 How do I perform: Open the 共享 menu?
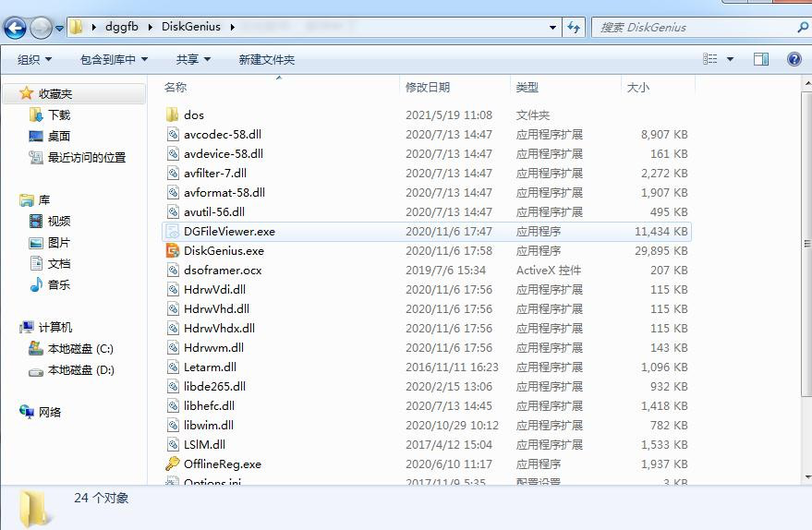[x=193, y=59]
